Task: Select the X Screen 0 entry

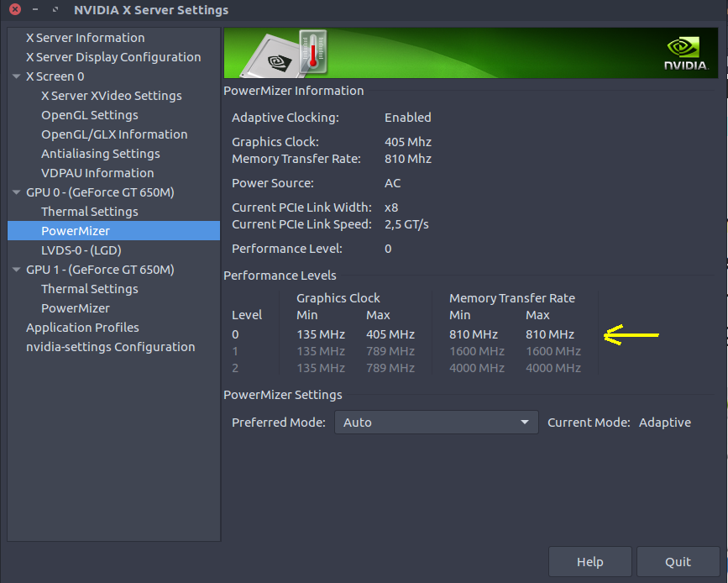Action: tap(55, 76)
